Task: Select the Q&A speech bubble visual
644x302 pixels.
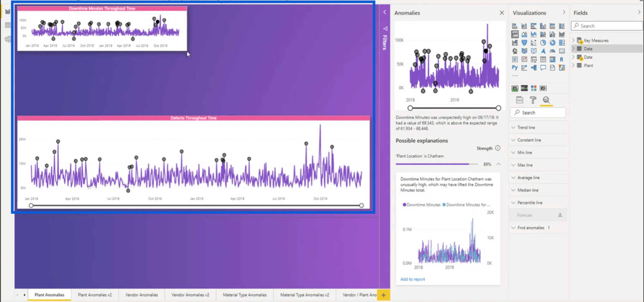Action: (543, 68)
